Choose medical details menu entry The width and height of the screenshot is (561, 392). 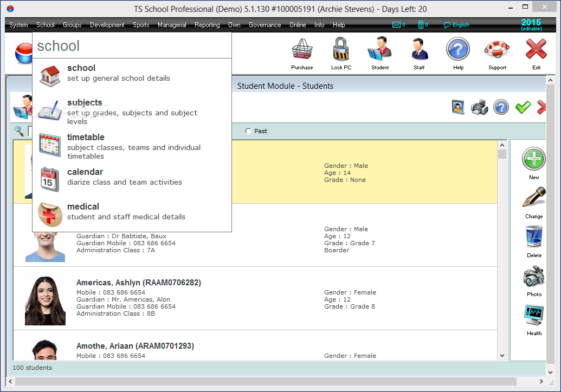pos(132,214)
